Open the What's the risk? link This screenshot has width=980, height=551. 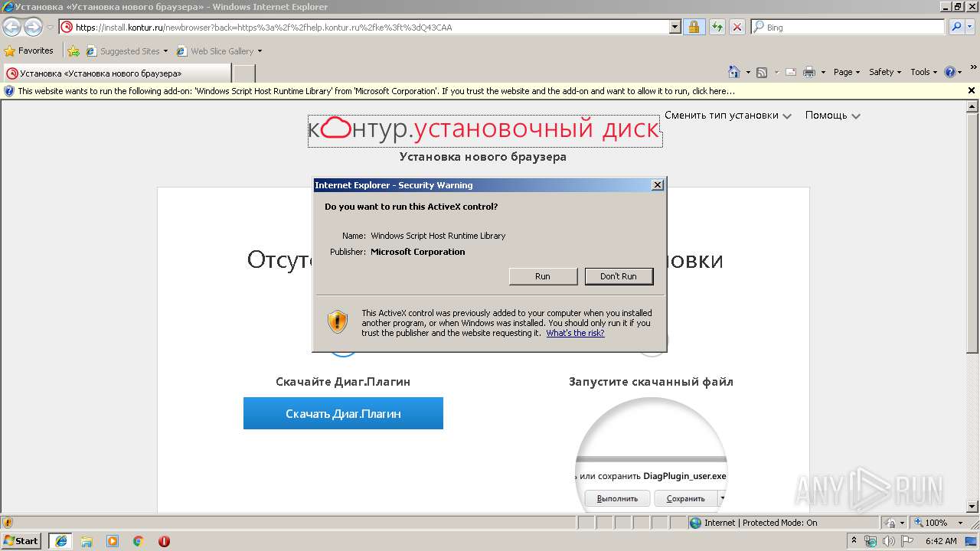pyautogui.click(x=575, y=333)
